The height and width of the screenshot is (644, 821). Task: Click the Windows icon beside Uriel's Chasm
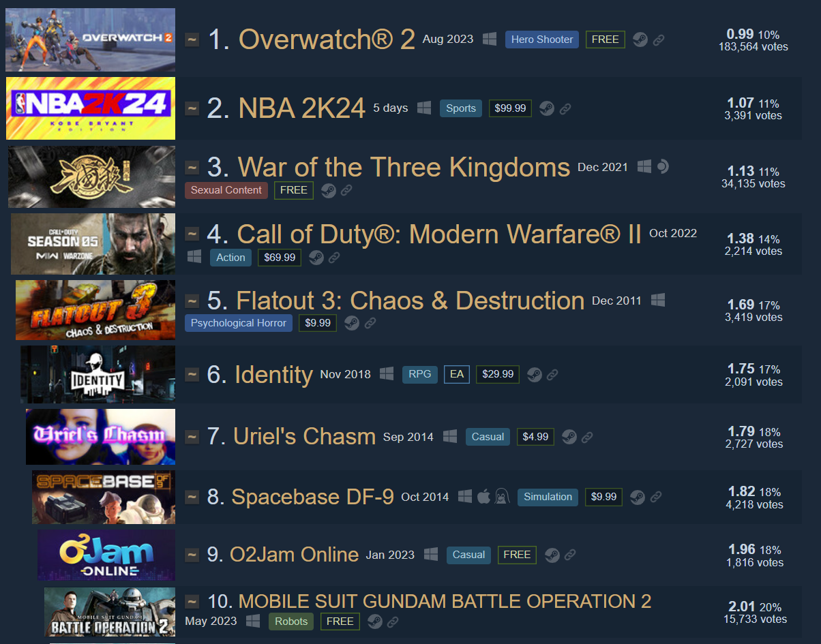[x=449, y=436]
